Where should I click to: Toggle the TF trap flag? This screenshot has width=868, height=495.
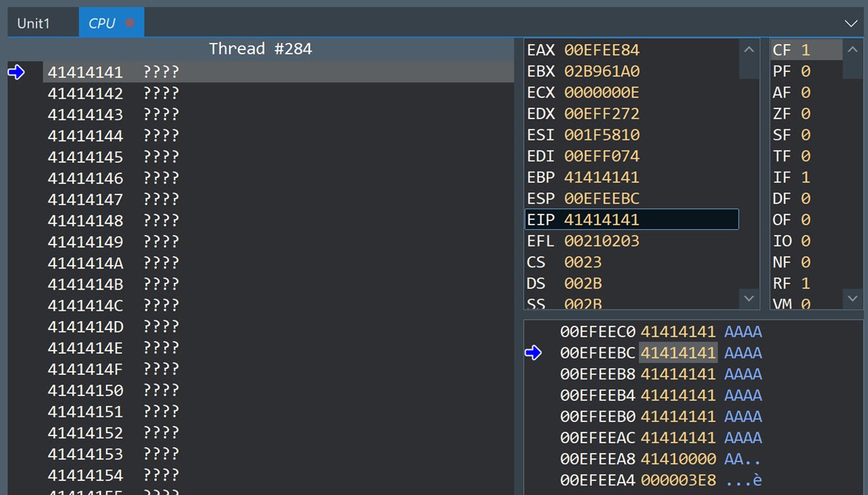[x=807, y=156]
